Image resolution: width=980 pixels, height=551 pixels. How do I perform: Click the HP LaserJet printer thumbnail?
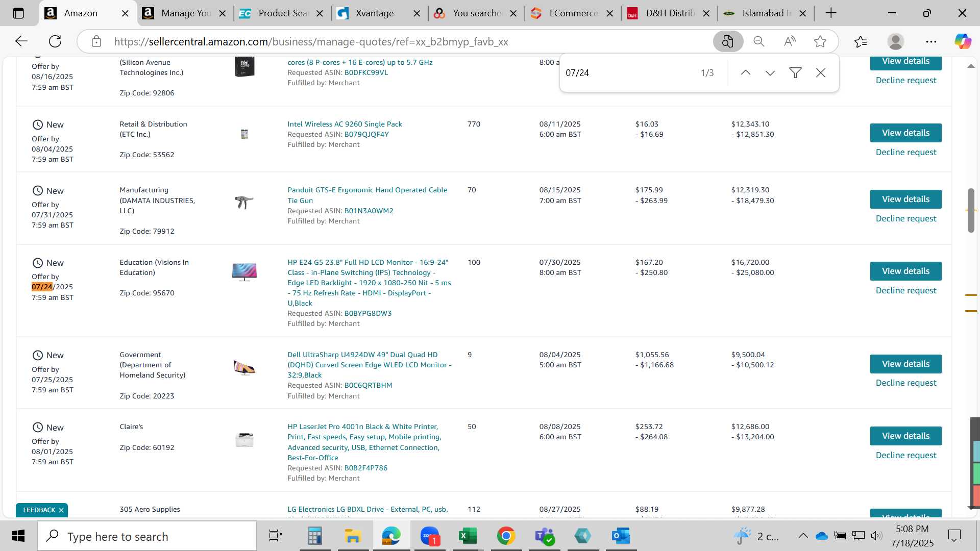244,440
